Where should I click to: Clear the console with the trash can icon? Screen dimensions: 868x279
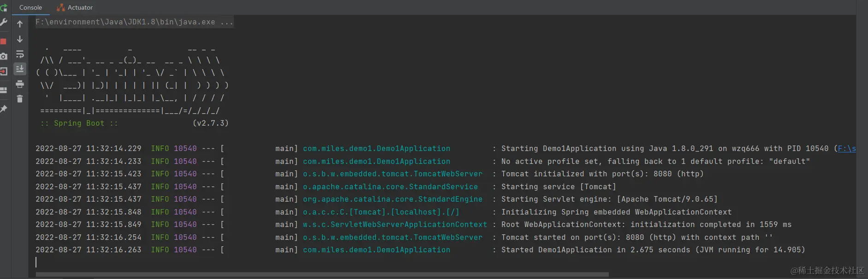click(20, 99)
